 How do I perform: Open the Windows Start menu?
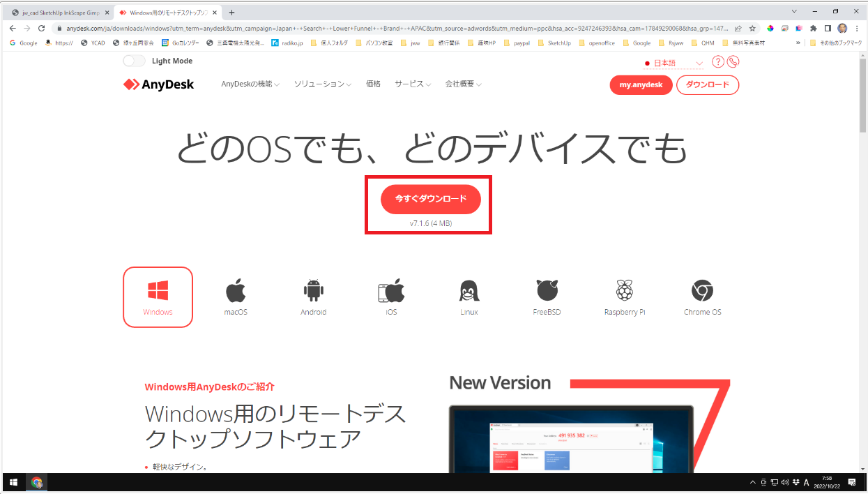point(13,482)
